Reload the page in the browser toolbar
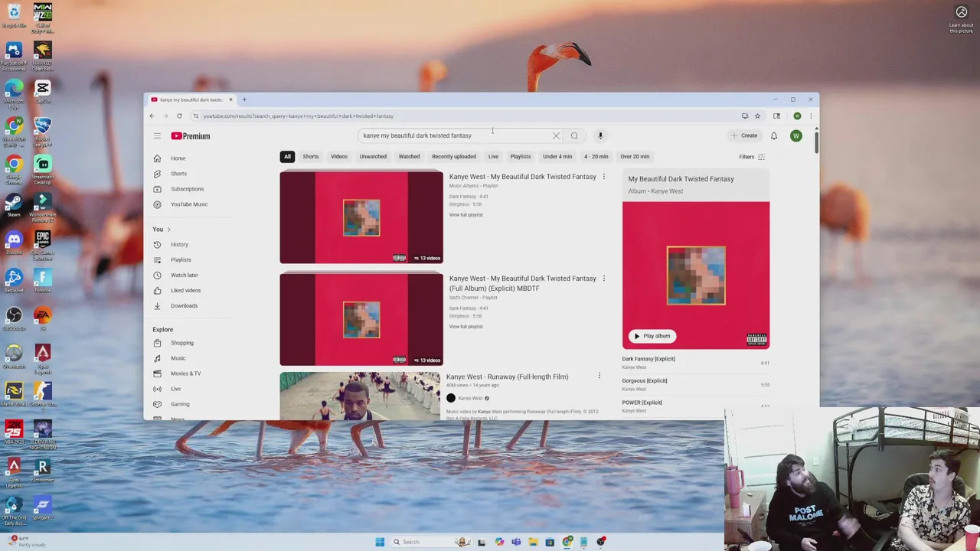 click(x=179, y=116)
